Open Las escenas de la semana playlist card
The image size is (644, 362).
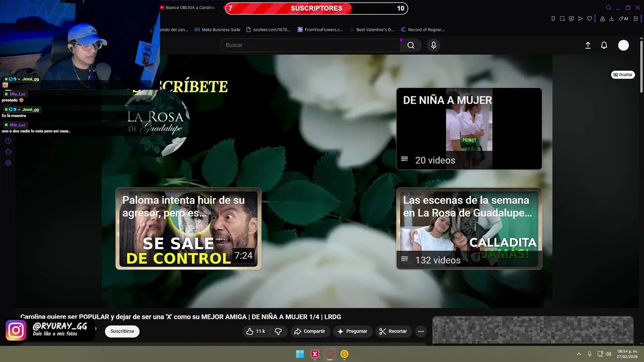(x=469, y=228)
